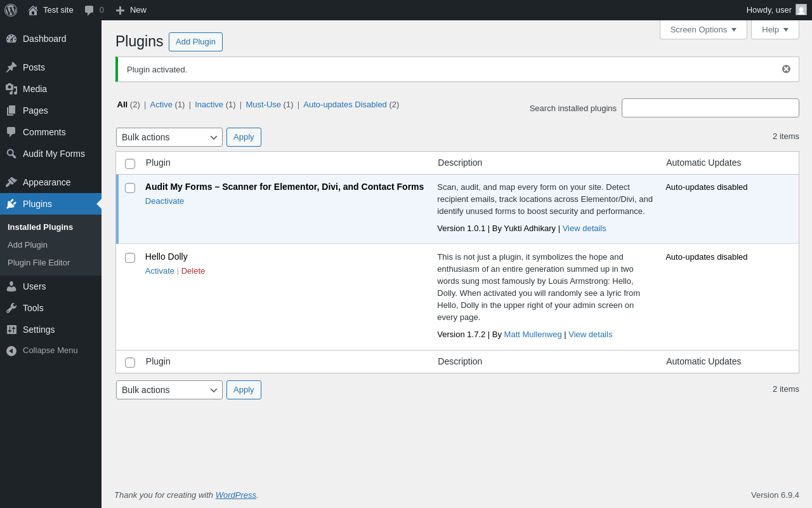Open Comments in sidebar
812x508 pixels.
51,132
